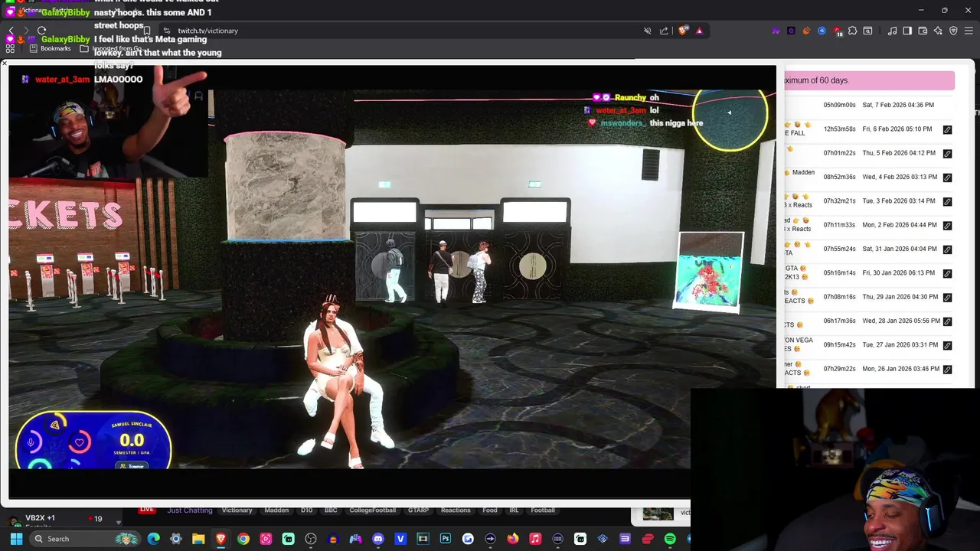Click the muted-tab speaker icon in address bar

pos(648,31)
